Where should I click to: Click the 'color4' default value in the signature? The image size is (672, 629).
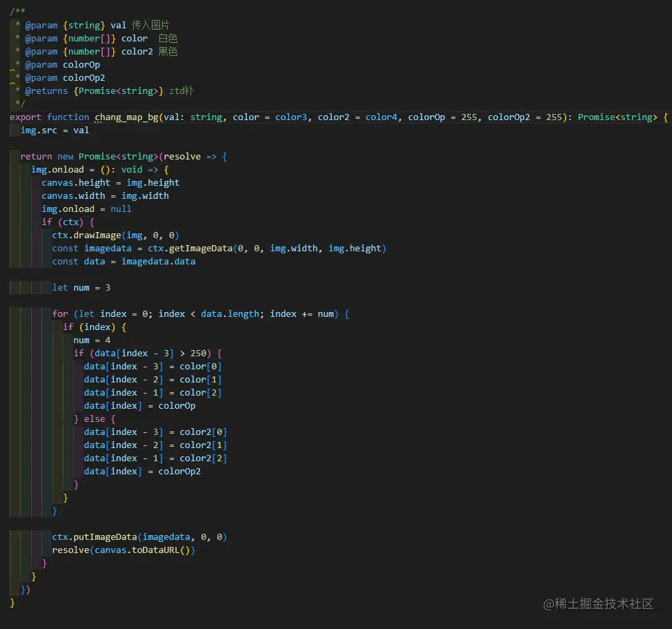click(382, 117)
